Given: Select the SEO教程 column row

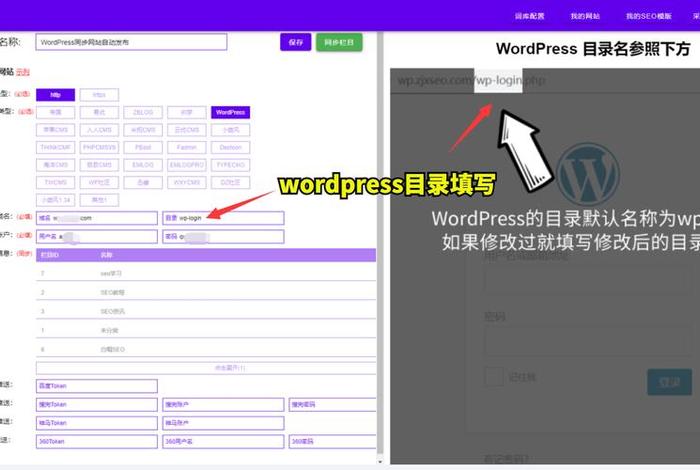Looking at the screenshot, I should [206, 292].
